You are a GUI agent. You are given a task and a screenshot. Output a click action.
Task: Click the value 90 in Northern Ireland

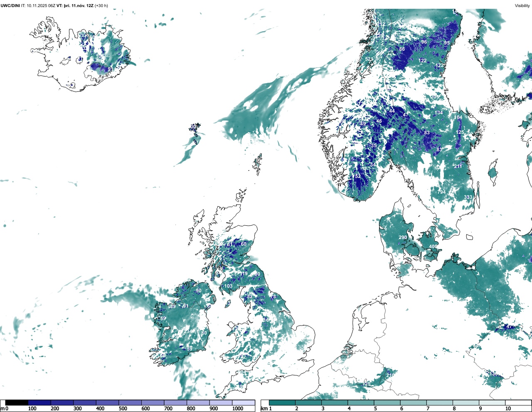(x=199, y=291)
